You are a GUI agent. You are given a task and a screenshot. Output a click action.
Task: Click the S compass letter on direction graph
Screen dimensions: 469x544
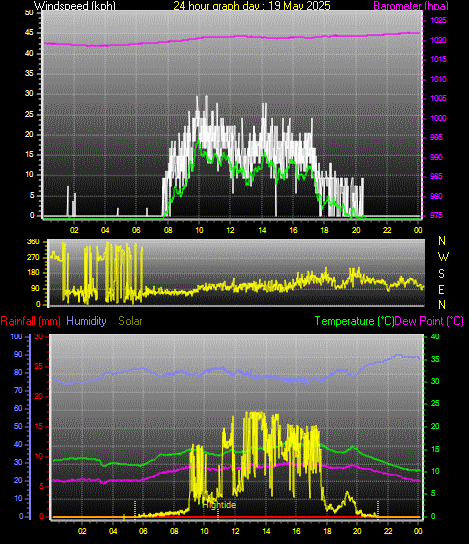coord(441,274)
